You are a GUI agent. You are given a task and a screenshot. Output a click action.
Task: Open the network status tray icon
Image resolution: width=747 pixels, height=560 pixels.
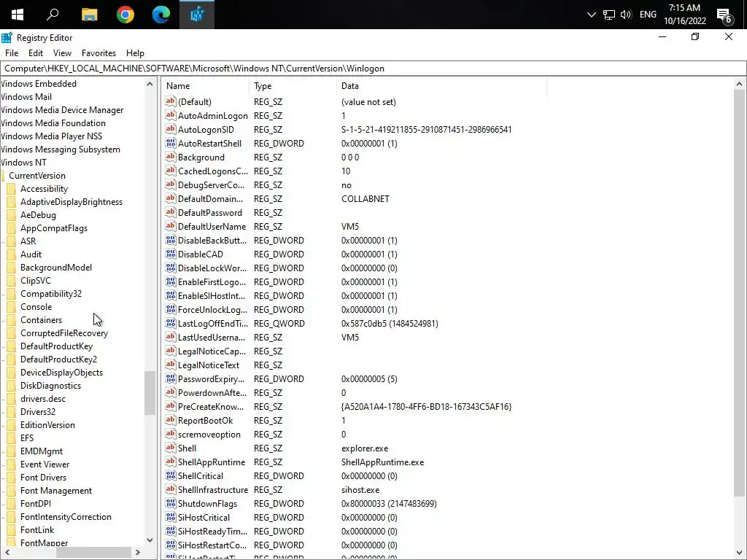(x=609, y=15)
